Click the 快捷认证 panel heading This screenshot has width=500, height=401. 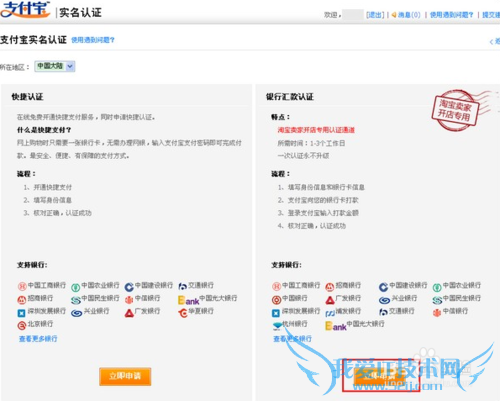click(x=27, y=97)
